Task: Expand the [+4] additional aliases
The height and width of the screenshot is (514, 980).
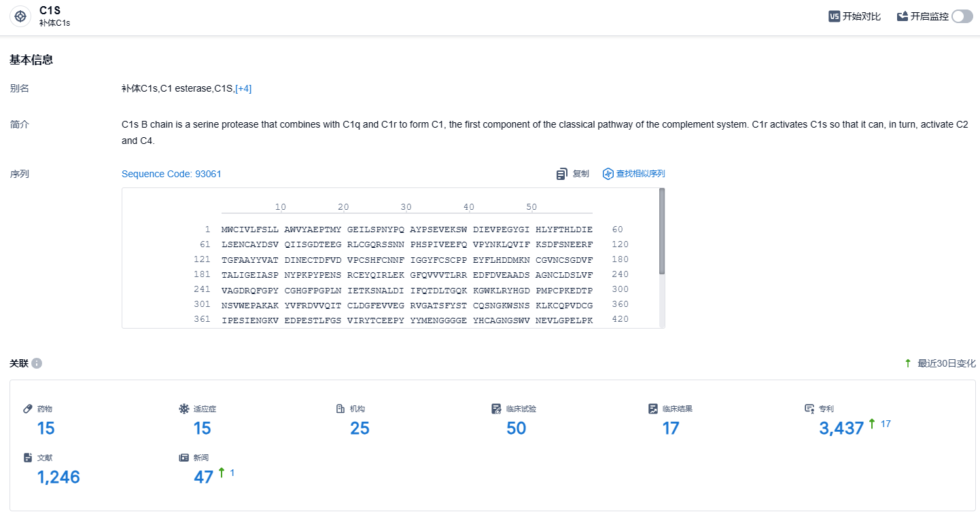Action: tap(243, 88)
